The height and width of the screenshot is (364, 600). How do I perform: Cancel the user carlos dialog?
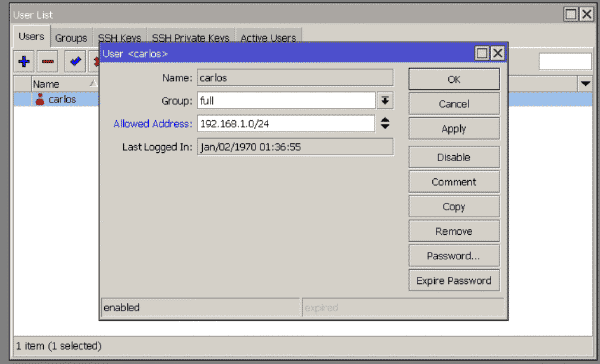pyautogui.click(x=454, y=104)
